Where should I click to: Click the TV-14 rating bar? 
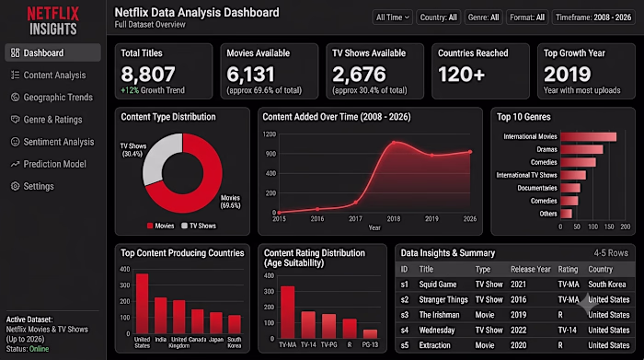[x=308, y=325]
